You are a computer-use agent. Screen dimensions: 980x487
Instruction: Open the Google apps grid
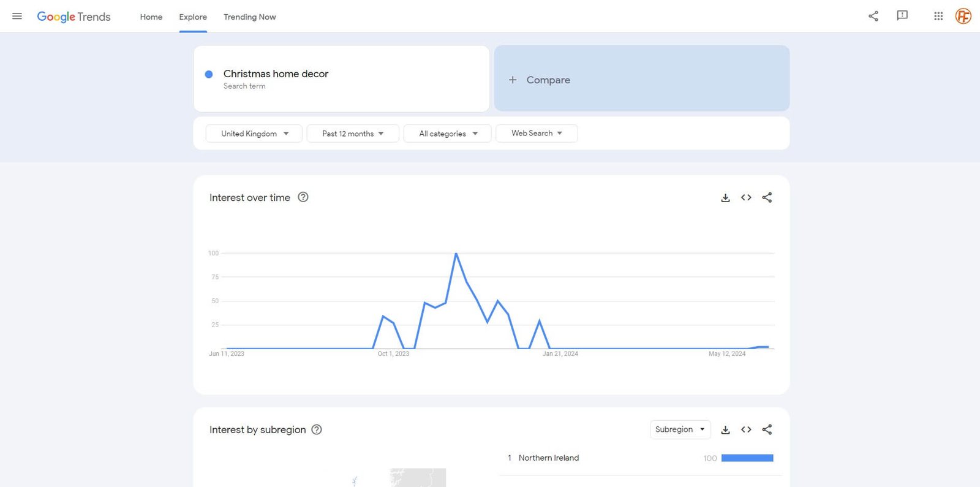[938, 16]
